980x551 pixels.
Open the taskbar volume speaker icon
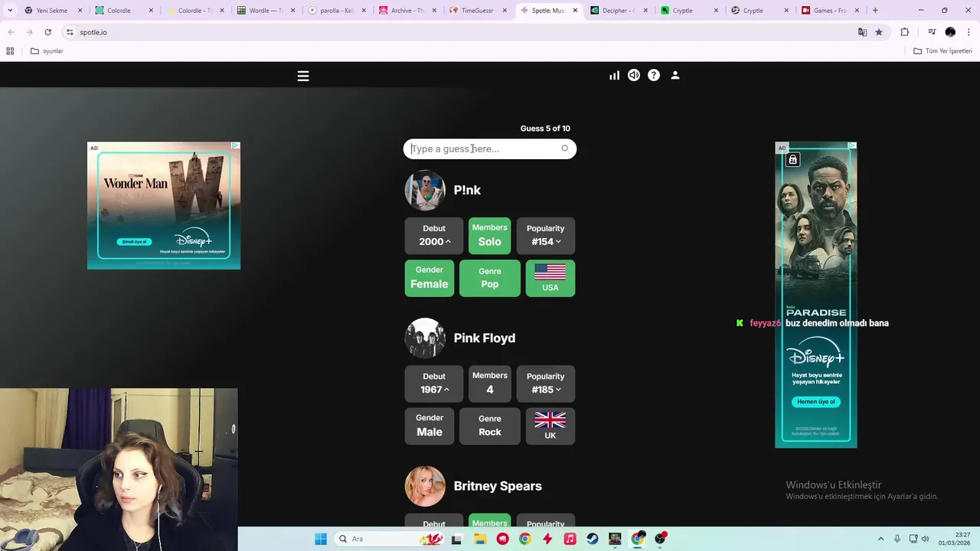(x=925, y=539)
